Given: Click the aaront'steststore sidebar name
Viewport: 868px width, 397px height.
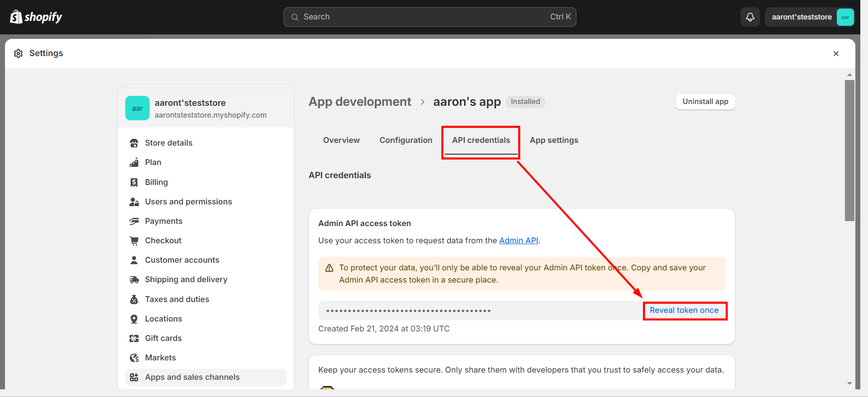Looking at the screenshot, I should coord(190,103).
